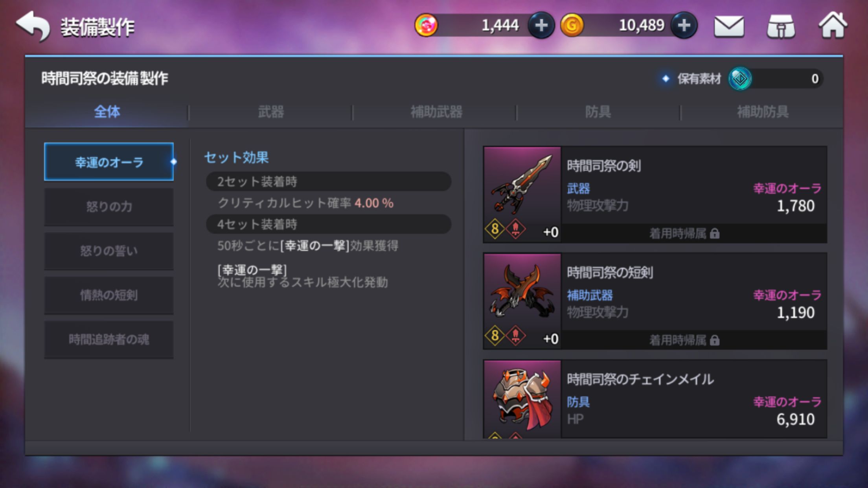Tap the gold coin currency icon

coord(572,26)
